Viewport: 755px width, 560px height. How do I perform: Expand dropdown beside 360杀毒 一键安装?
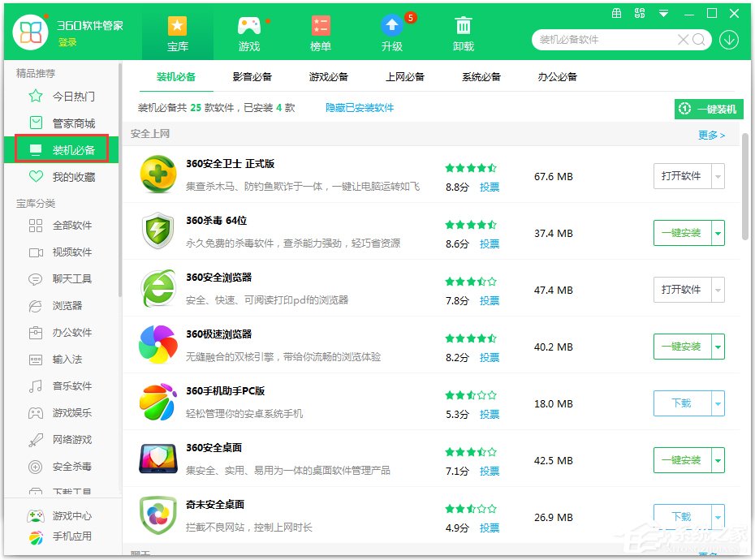pyautogui.click(x=718, y=233)
